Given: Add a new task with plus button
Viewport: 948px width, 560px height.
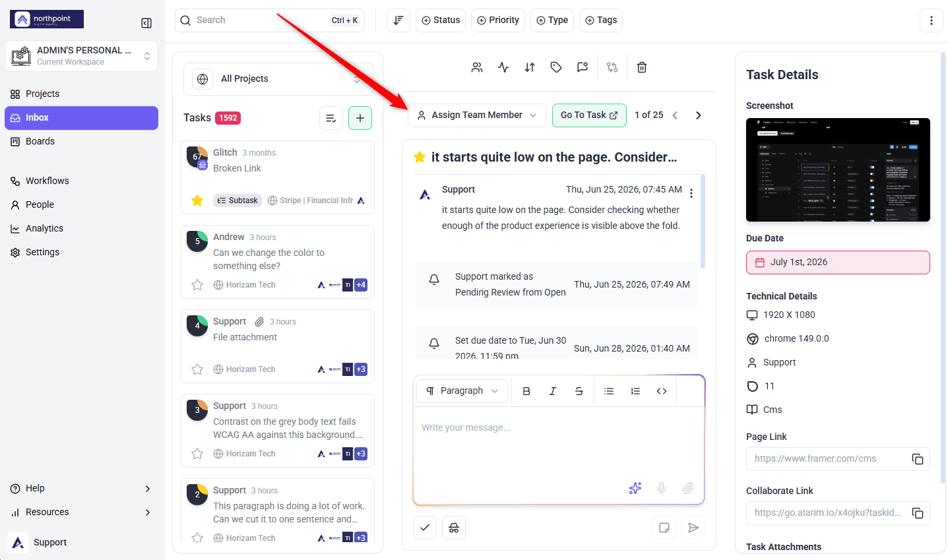Looking at the screenshot, I should point(360,118).
